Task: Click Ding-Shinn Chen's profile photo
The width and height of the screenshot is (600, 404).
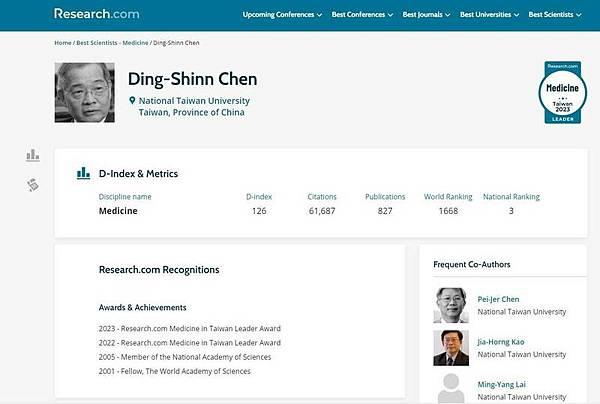Action: (x=84, y=93)
